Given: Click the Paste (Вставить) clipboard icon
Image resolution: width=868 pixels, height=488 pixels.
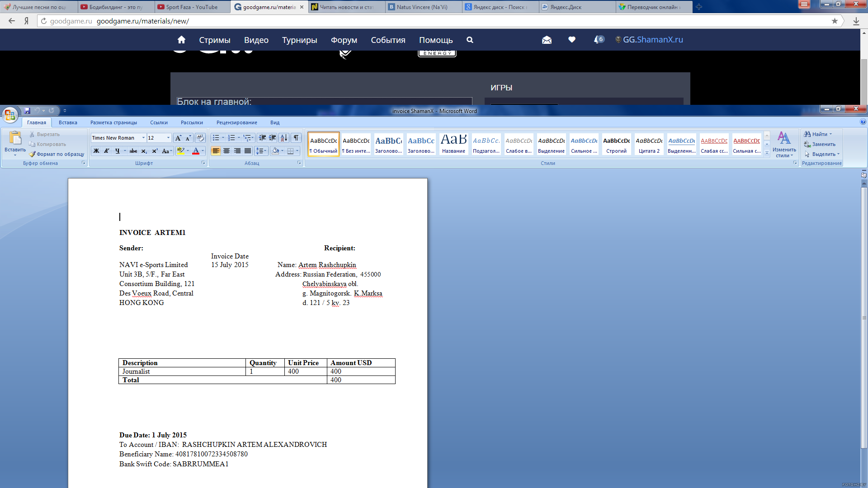Looking at the screenshot, I should (15, 138).
